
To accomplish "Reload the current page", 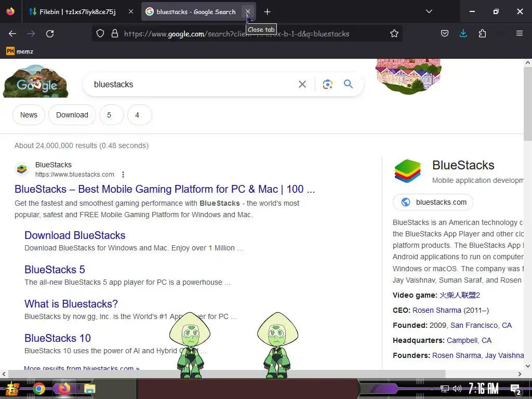I will click(x=50, y=34).
